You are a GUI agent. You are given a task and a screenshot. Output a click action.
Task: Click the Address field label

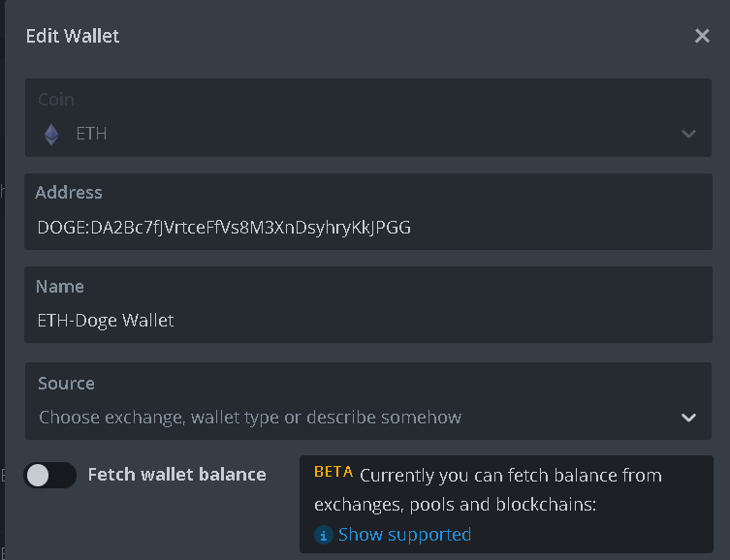click(69, 193)
